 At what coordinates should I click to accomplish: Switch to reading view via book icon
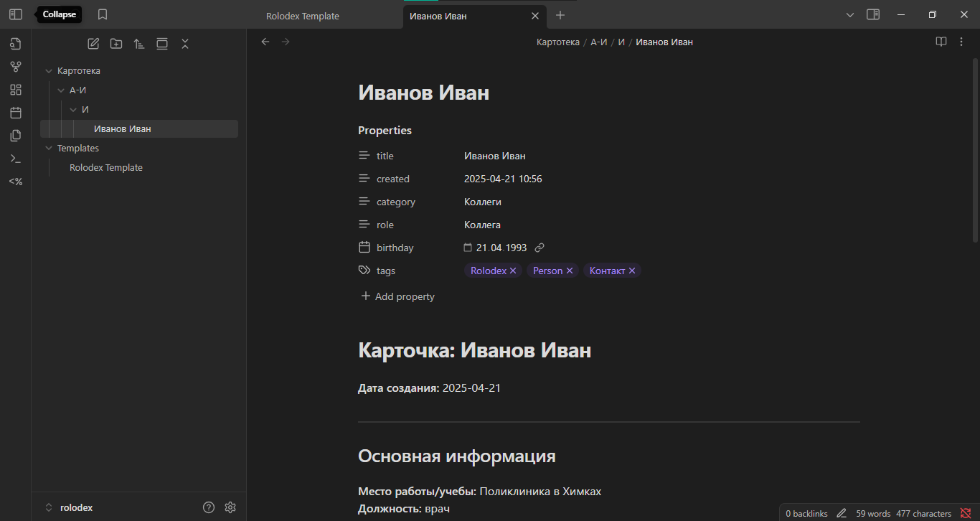pos(941,42)
